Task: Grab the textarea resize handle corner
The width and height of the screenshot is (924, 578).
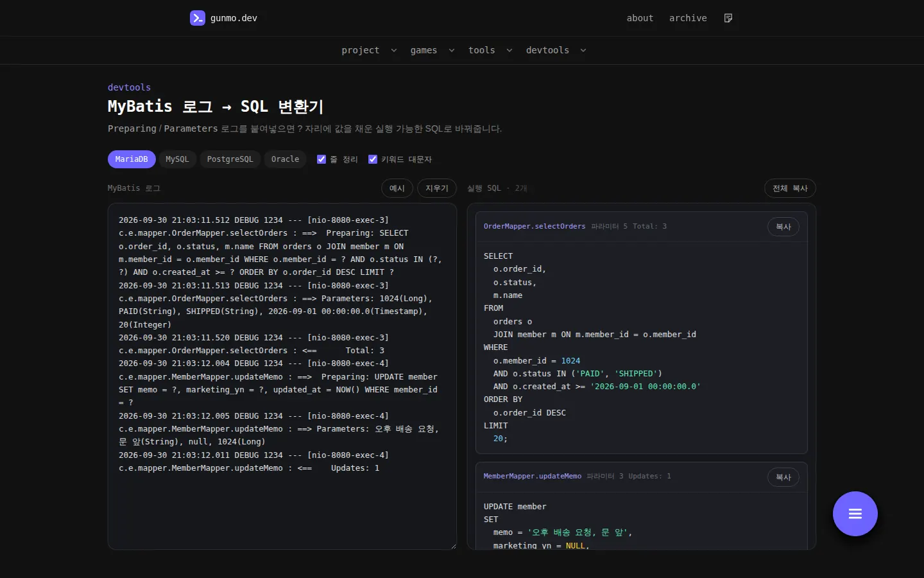Action: click(453, 546)
